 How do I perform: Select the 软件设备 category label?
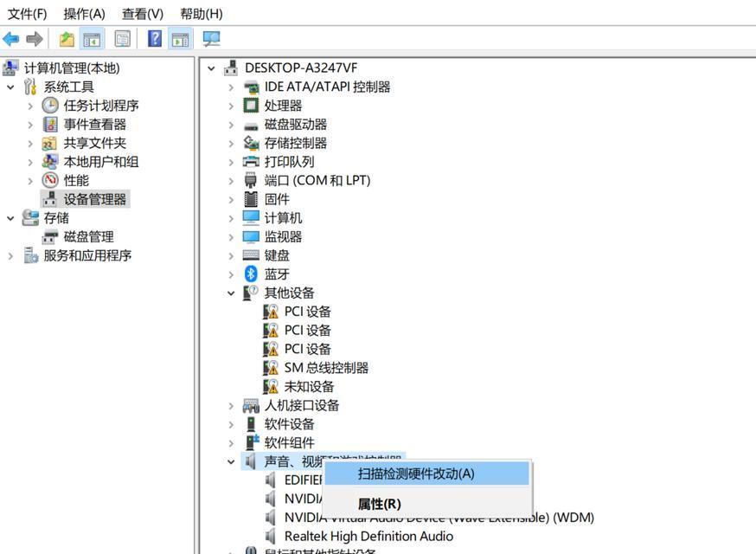289,424
